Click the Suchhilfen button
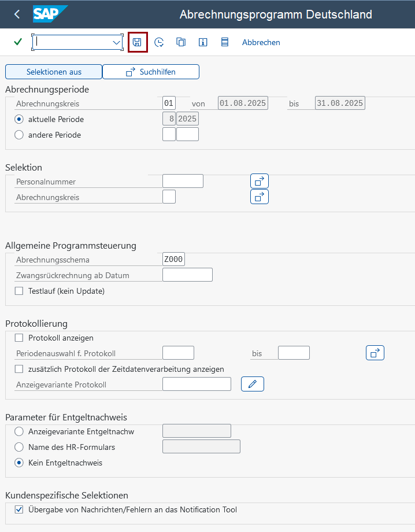The image size is (415, 532). (x=151, y=72)
